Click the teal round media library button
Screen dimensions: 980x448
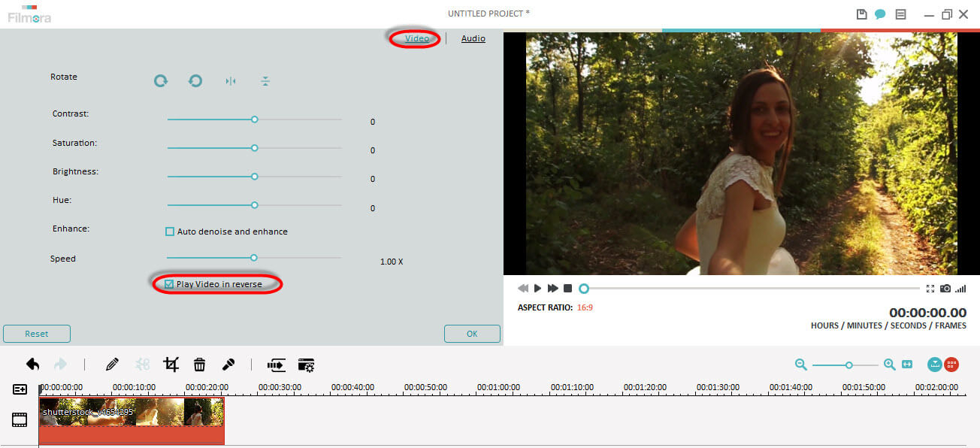(935, 365)
